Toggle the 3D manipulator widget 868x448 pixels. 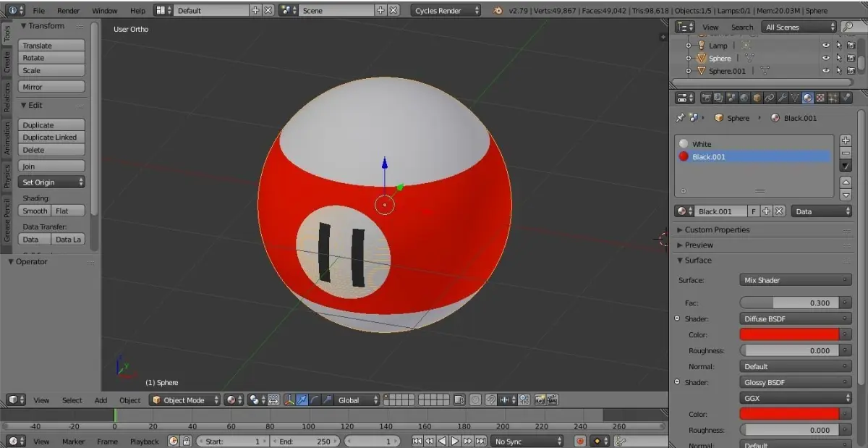coord(289,400)
